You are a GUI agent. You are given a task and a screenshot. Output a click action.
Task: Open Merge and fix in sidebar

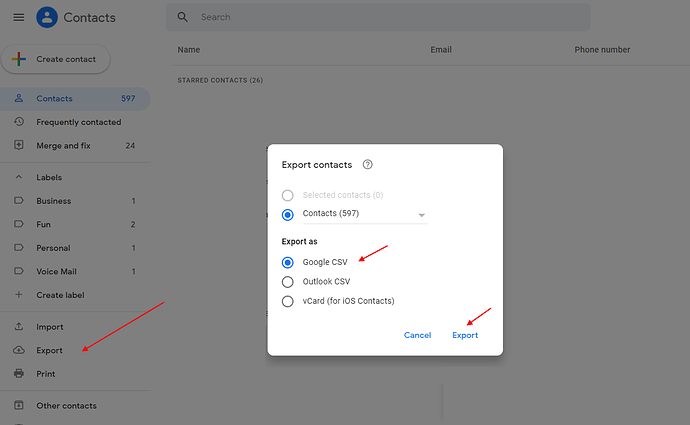[x=75, y=145]
